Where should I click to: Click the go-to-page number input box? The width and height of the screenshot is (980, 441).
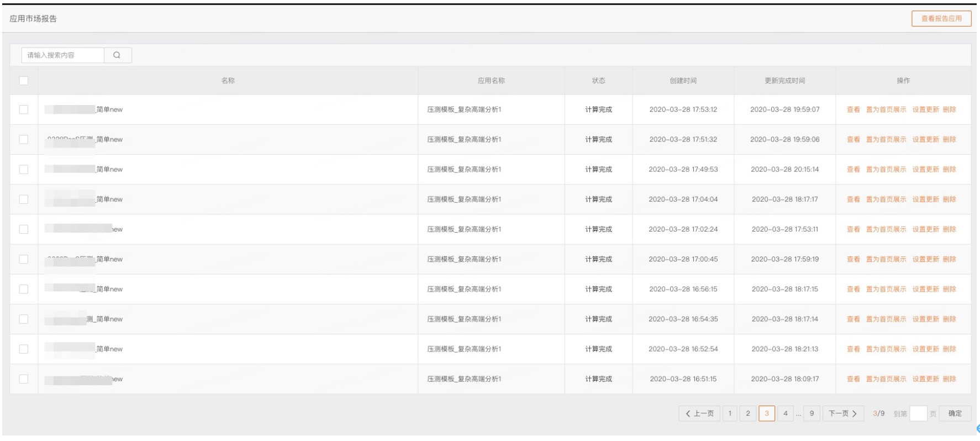(x=918, y=413)
